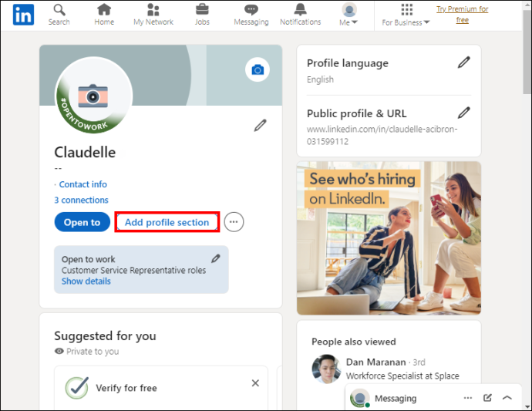
Task: Compose new message icon in Messaging bar
Action: [487, 398]
